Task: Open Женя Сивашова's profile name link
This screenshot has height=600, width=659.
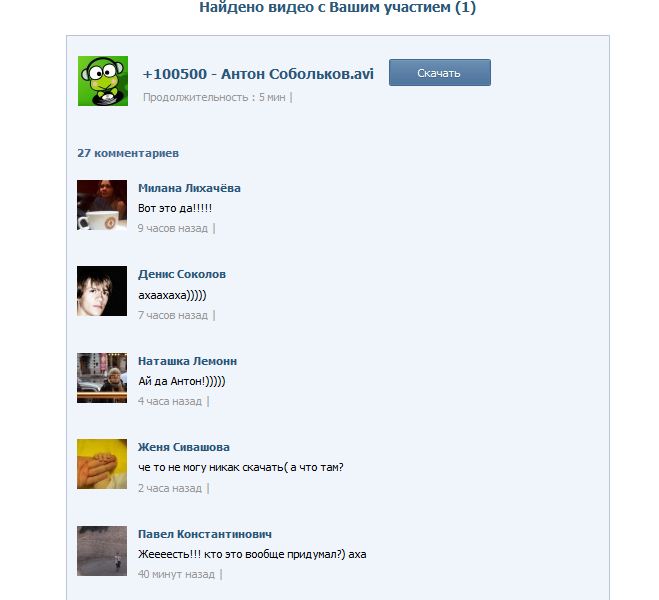Action: 184,447
